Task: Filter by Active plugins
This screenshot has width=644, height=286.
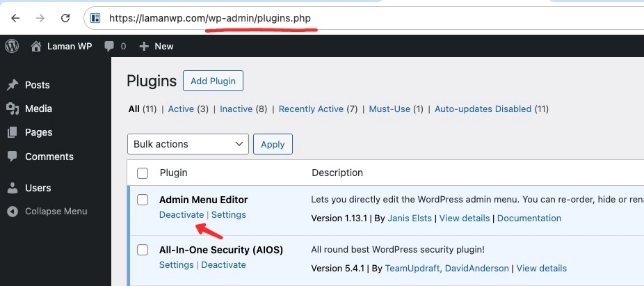Action: [x=181, y=109]
